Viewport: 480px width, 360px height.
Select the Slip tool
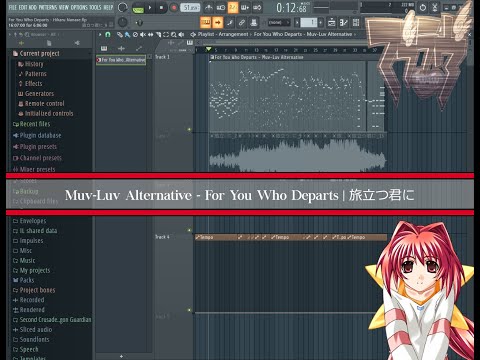click(x=150, y=34)
